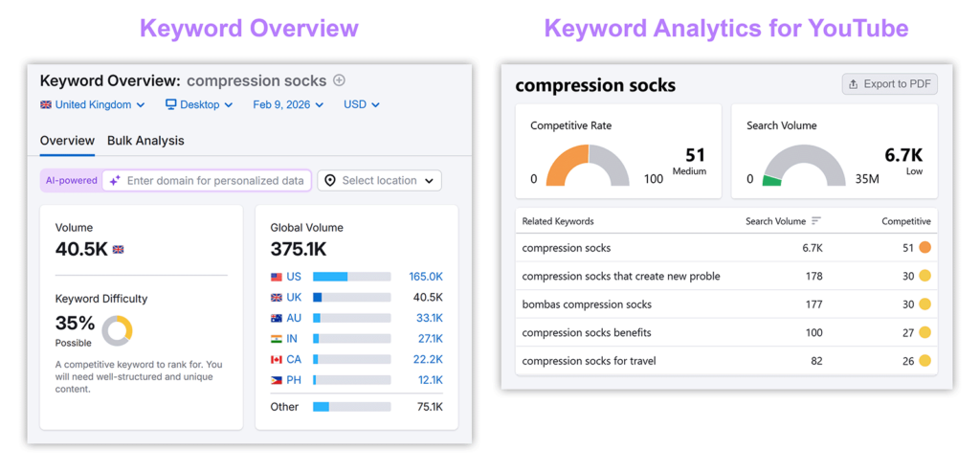Click the orange dot for compression socks

coord(924,248)
